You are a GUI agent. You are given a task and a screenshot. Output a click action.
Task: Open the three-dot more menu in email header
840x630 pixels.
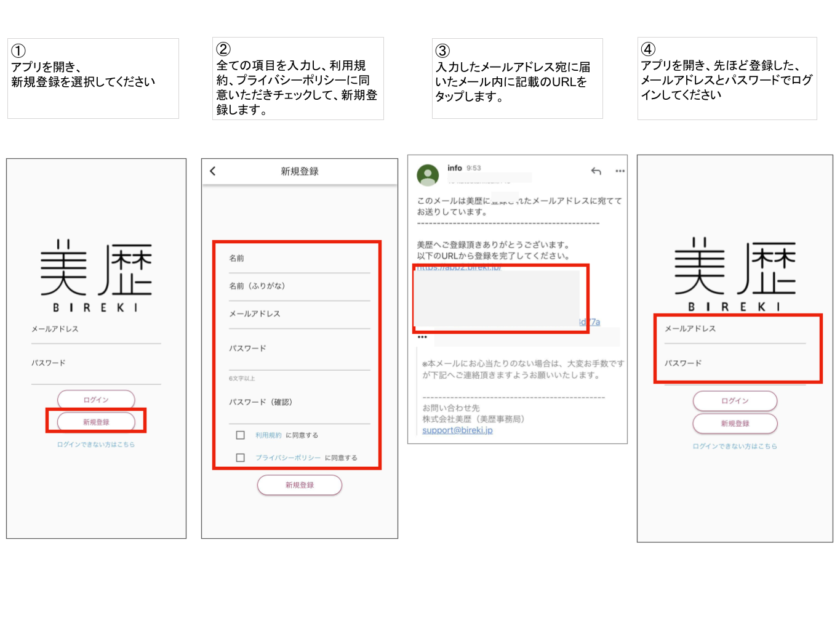[620, 171]
